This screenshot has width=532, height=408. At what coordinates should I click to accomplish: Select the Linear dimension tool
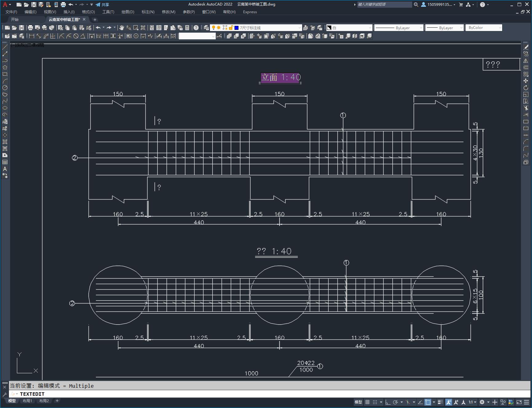point(31,36)
